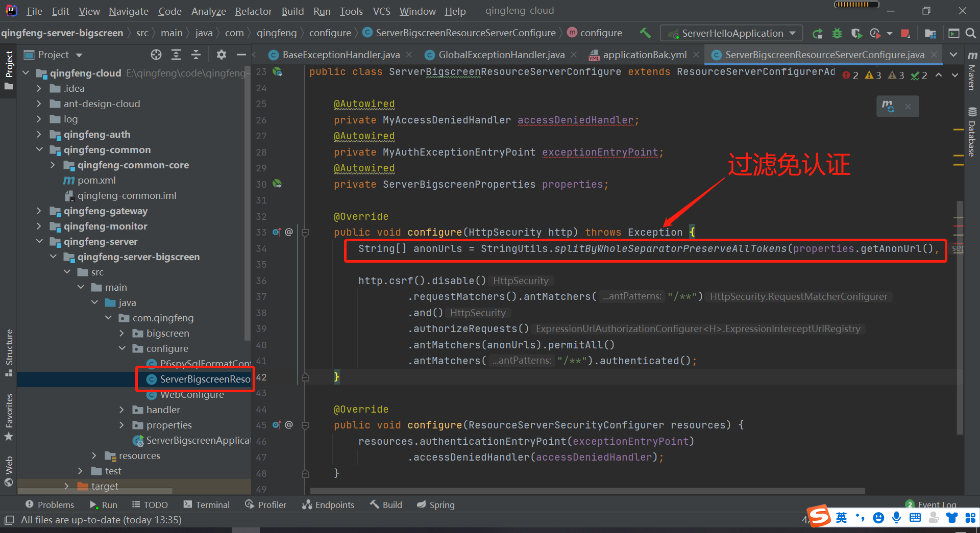Image resolution: width=980 pixels, height=533 pixels.
Task: Open the Maven tool window sidebar
Action: point(972,70)
